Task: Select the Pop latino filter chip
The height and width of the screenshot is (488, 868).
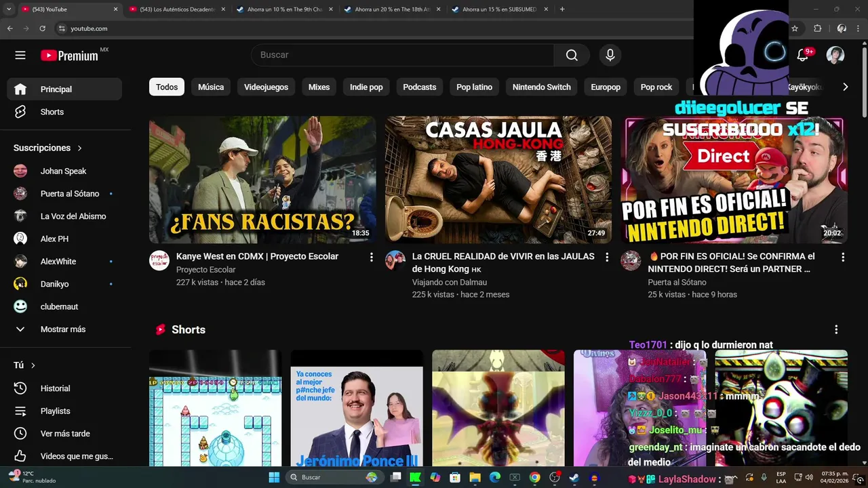Action: pyautogui.click(x=474, y=87)
